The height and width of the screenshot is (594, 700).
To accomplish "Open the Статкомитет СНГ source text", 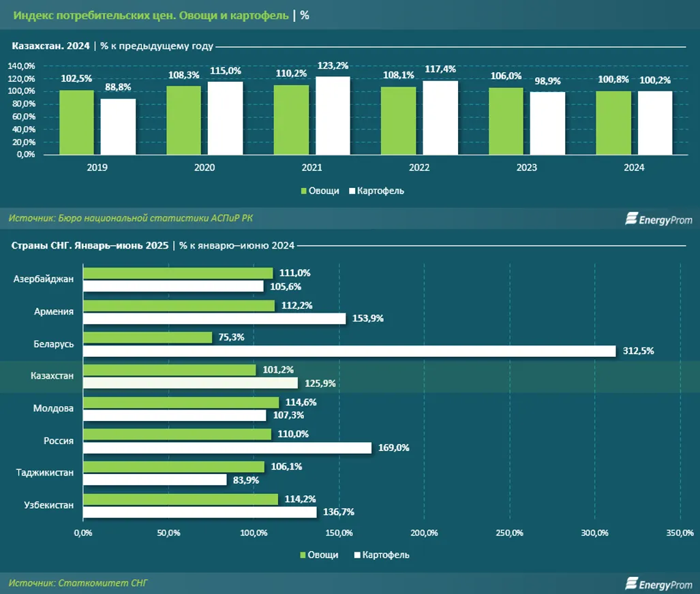I will [78, 583].
